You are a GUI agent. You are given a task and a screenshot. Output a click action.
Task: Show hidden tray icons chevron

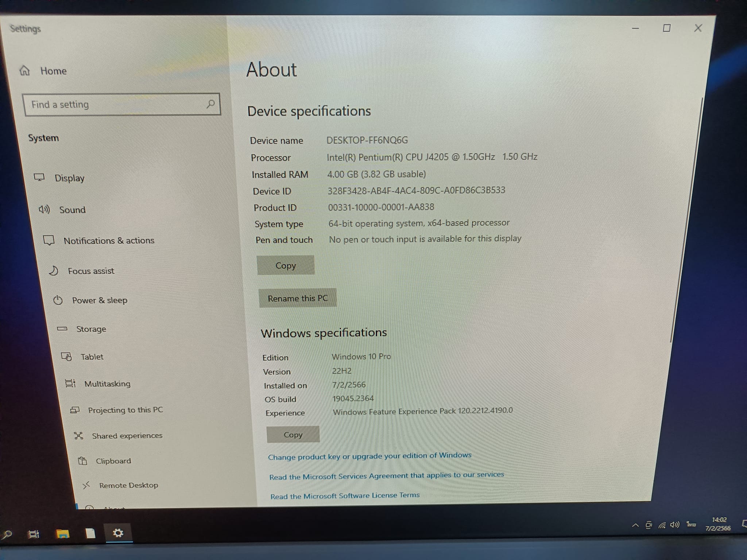click(x=635, y=525)
